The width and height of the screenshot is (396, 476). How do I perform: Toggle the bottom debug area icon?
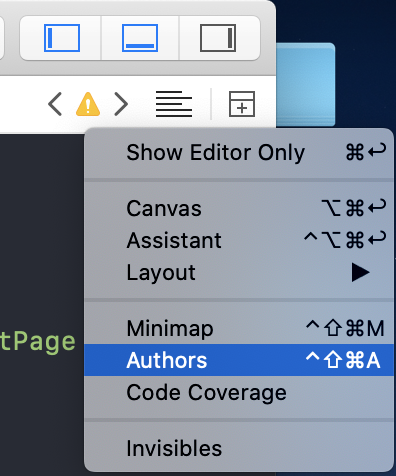pyautogui.click(x=140, y=38)
